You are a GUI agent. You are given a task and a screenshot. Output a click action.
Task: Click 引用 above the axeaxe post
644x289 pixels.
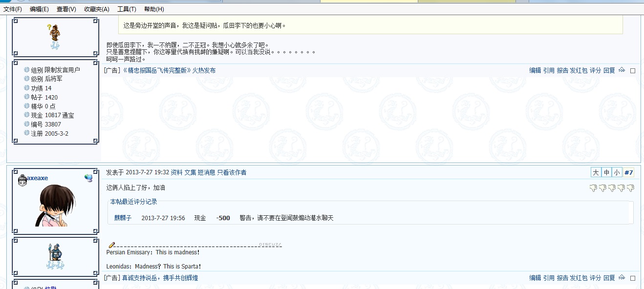coord(549,70)
